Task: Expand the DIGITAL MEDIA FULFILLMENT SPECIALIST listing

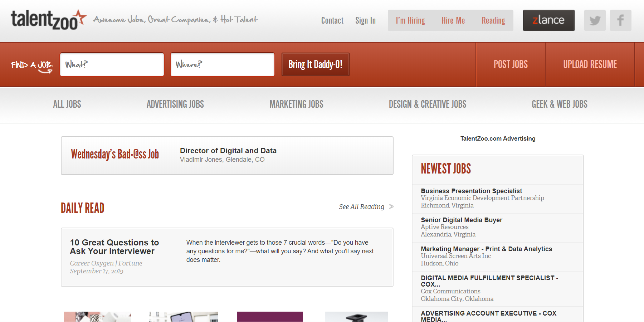Action: point(489,281)
